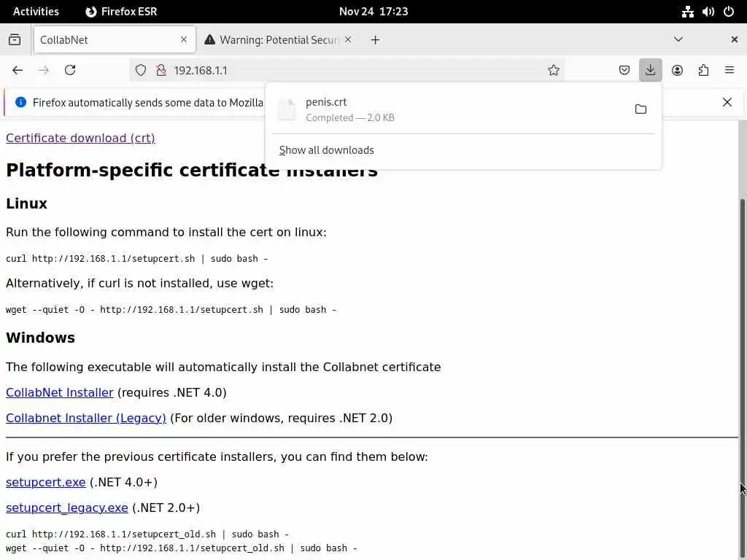Viewport: 747px width, 560px height.
Task: Open system network status icon
Action: 687,12
